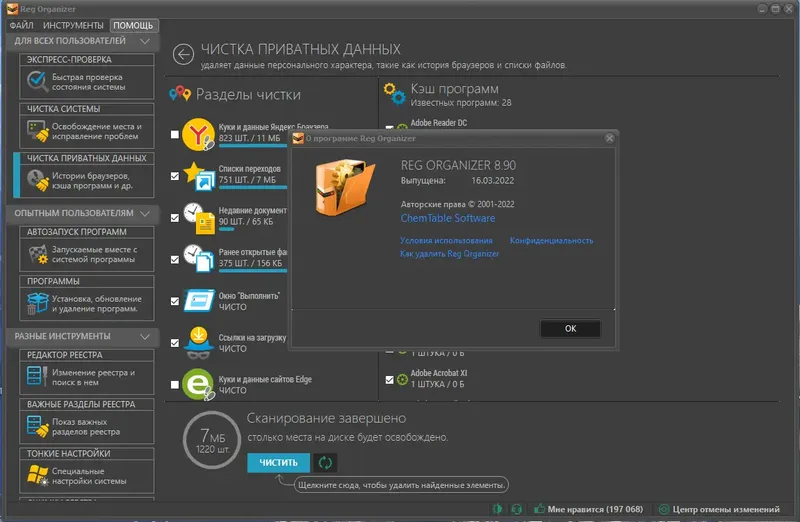Click the Недавние документы clock icon
800x522 pixels.
(x=199, y=218)
